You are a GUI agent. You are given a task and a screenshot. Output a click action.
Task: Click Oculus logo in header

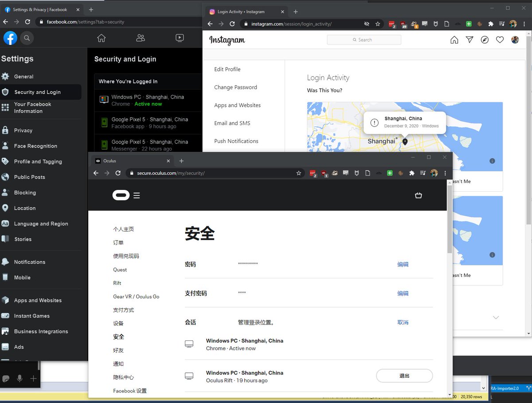pyautogui.click(x=121, y=195)
